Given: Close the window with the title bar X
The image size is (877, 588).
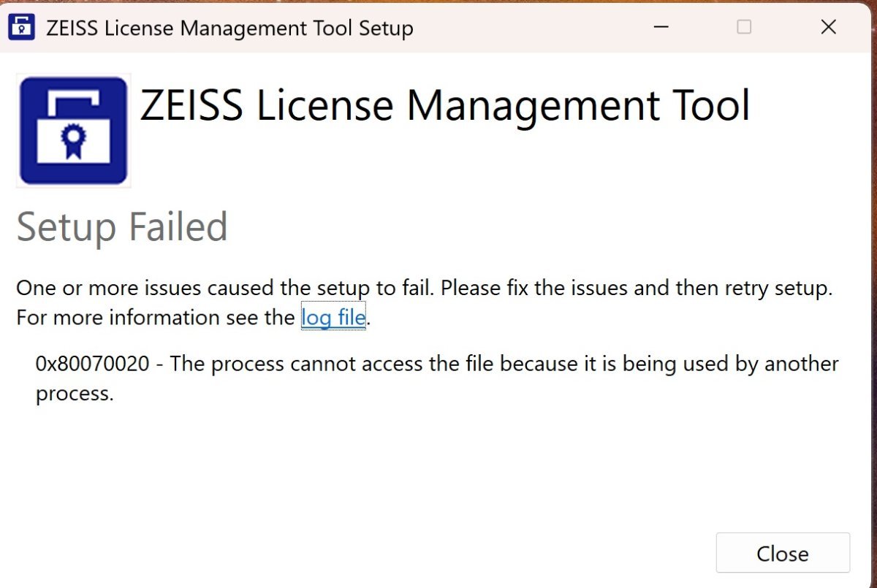Looking at the screenshot, I should pyautogui.click(x=828, y=28).
